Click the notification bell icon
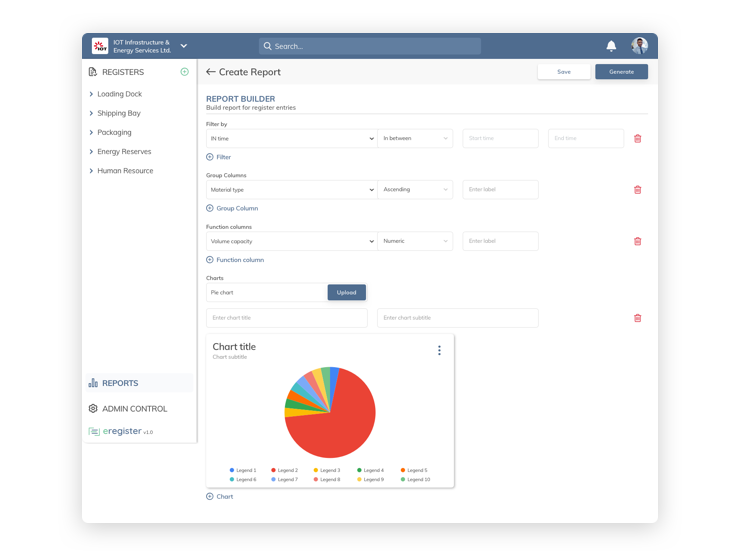Image resolution: width=740 pixels, height=556 pixels. 611,46
